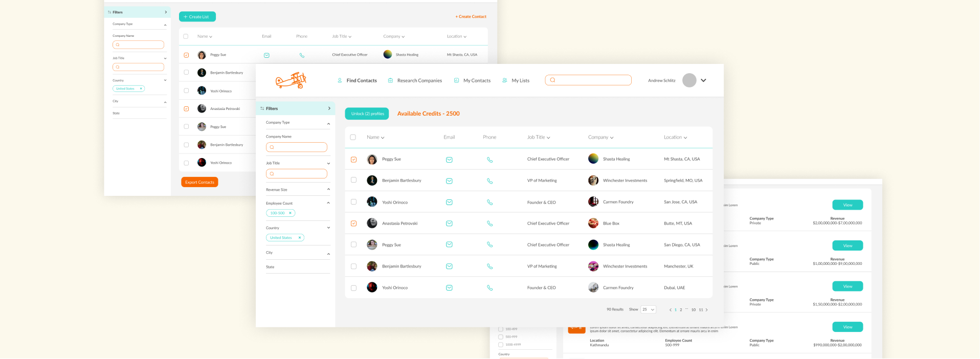This screenshot has height=359, width=980.
Task: Go to page 2 of results
Action: pos(681,310)
